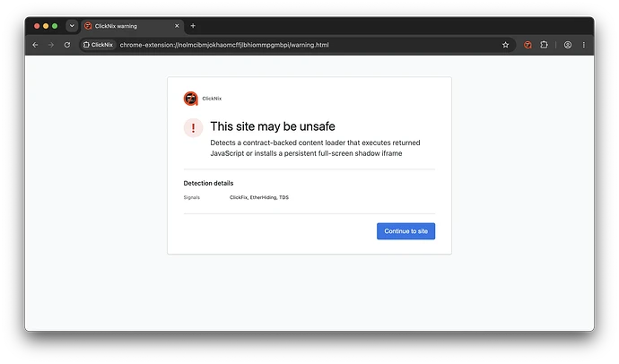Click the Continue to site button

point(405,231)
